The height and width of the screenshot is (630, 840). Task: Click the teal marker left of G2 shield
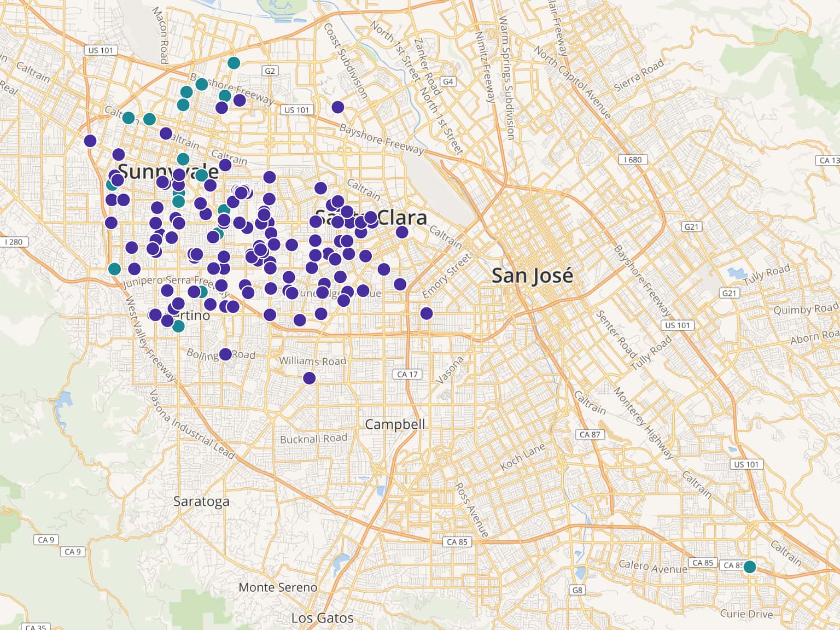tap(234, 63)
